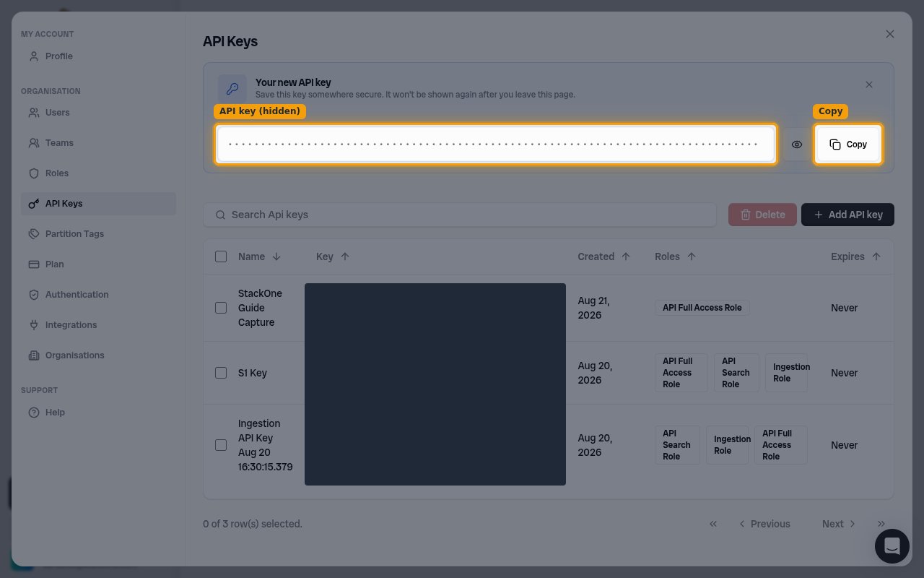The width and height of the screenshot is (924, 578).
Task: Go to Teams in sidebar
Action: (98, 143)
